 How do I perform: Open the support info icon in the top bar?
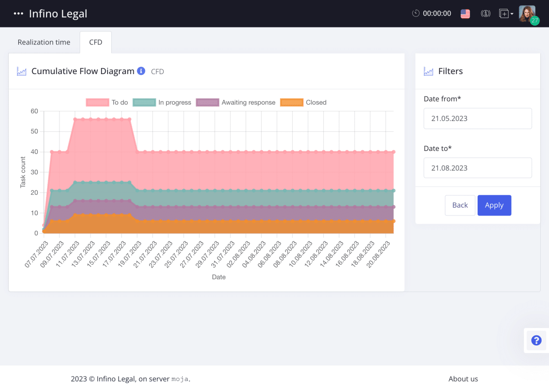(485, 13)
